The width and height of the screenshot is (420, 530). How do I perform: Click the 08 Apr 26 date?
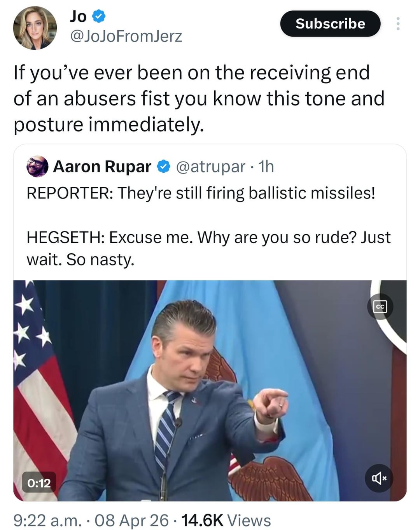coord(132,520)
